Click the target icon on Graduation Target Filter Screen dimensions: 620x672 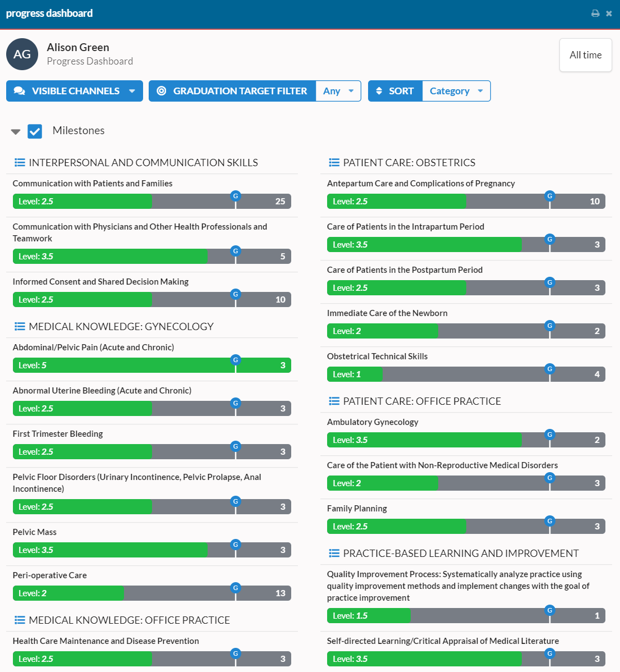[162, 90]
